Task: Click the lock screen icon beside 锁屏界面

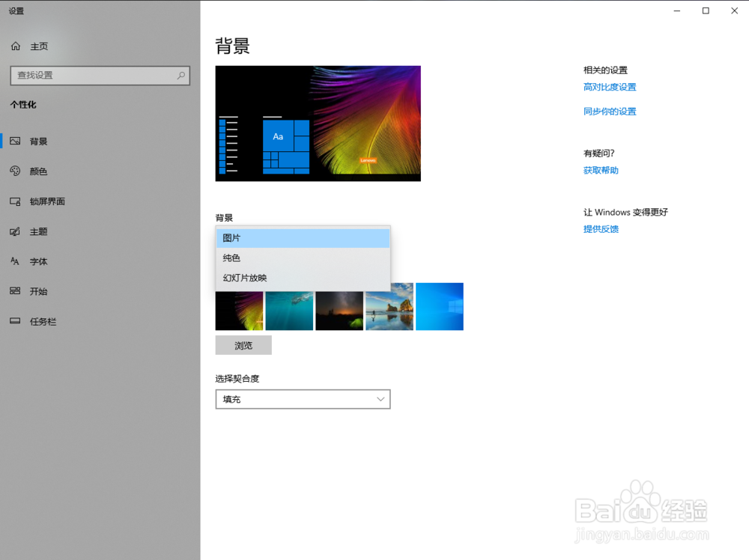Action: pyautogui.click(x=15, y=201)
